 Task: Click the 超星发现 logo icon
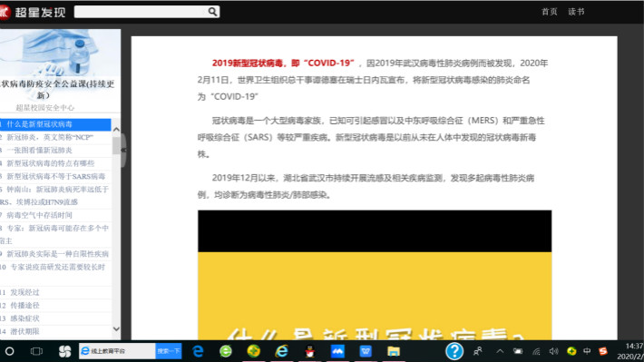click(5, 12)
